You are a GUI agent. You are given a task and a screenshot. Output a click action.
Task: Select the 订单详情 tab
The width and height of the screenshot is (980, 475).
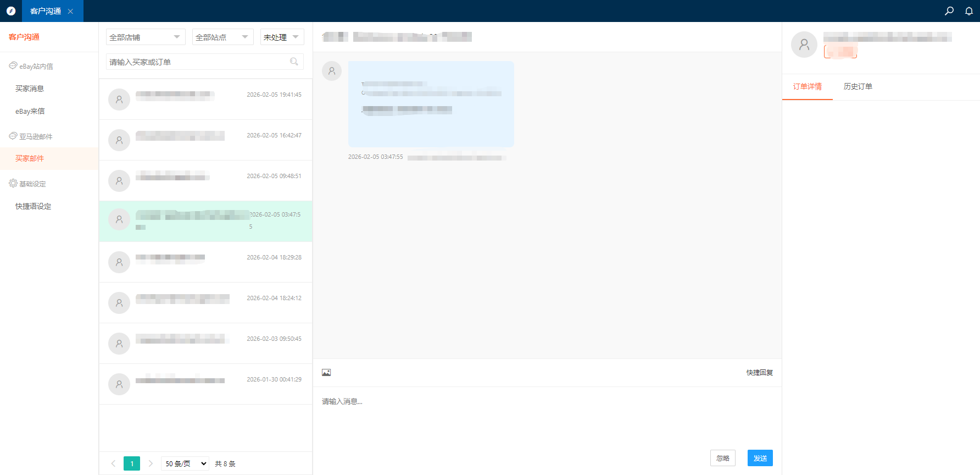(807, 86)
